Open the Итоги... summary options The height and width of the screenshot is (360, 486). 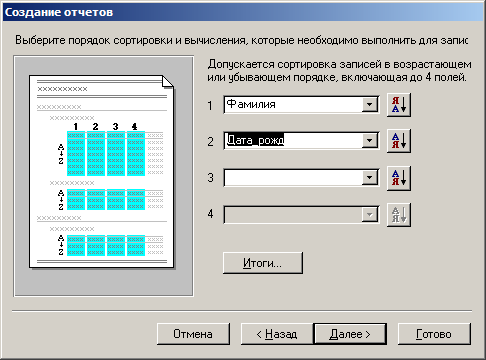pos(263,263)
